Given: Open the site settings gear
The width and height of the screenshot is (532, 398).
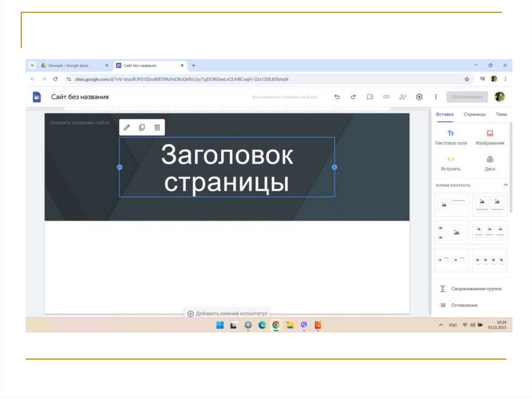Looking at the screenshot, I should pos(419,97).
